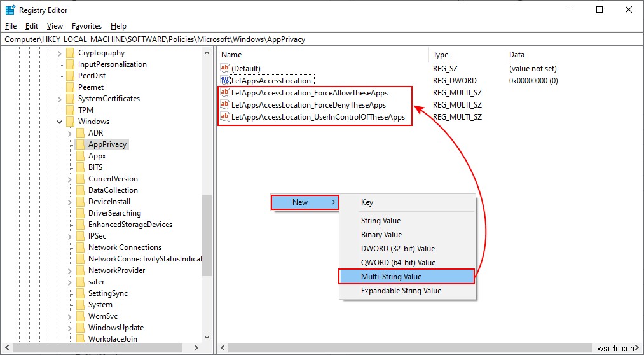Viewport: 644px width, 355px height.
Task: Click the tree pane vertical scrollbar thumb
Action: tap(207, 235)
